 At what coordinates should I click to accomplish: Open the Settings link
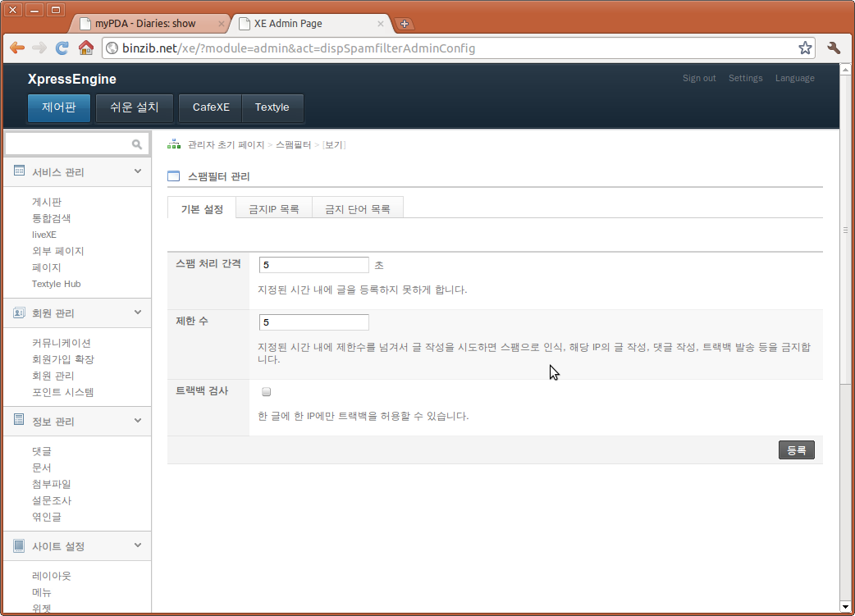(745, 78)
